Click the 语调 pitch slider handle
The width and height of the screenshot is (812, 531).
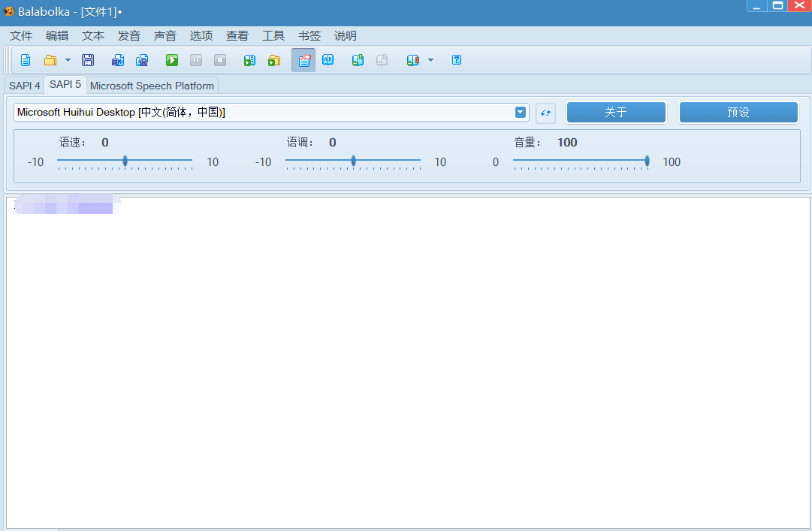tap(354, 161)
